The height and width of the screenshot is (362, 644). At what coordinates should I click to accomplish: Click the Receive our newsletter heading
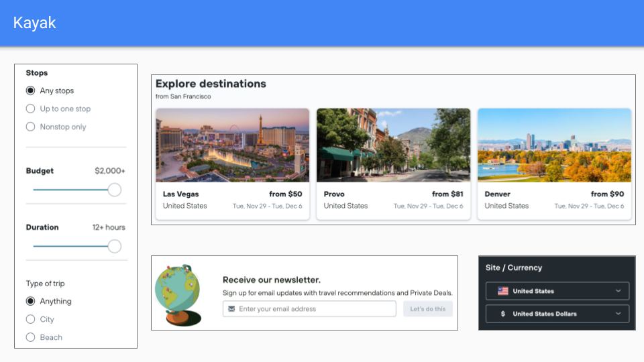tap(272, 280)
